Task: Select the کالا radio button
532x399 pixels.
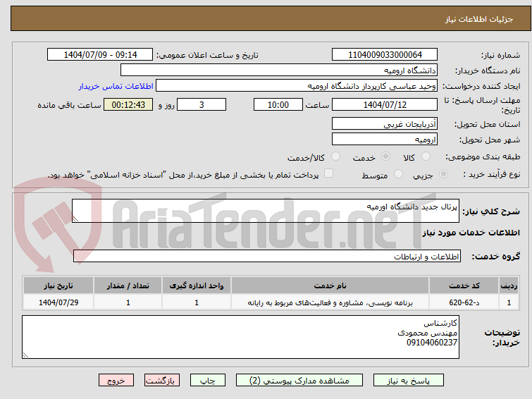Action: point(426,156)
